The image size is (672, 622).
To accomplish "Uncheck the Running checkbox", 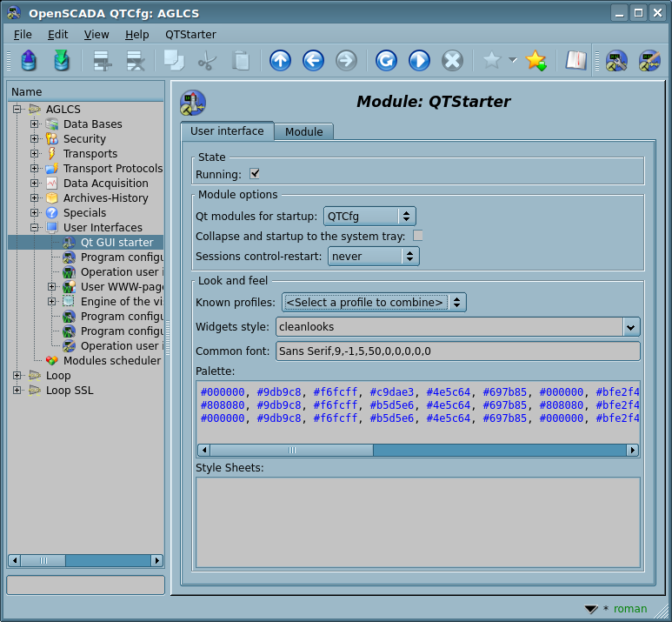I will [255, 174].
